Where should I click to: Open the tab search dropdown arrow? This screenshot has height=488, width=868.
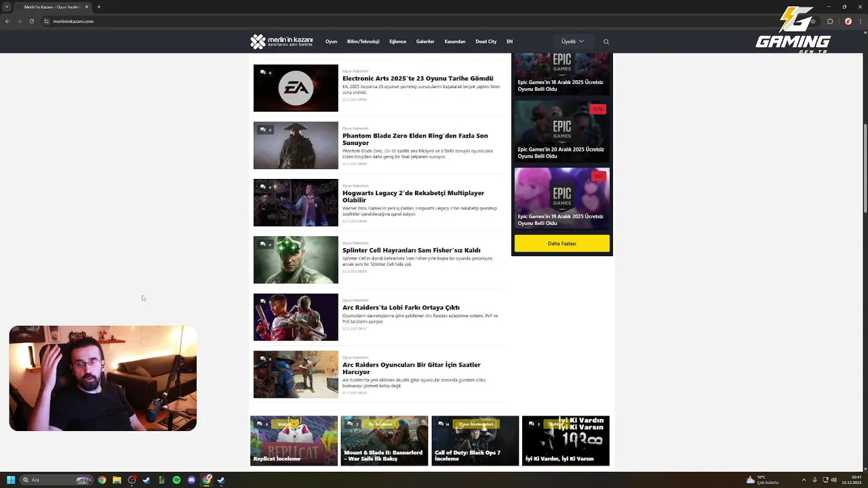tap(7, 7)
